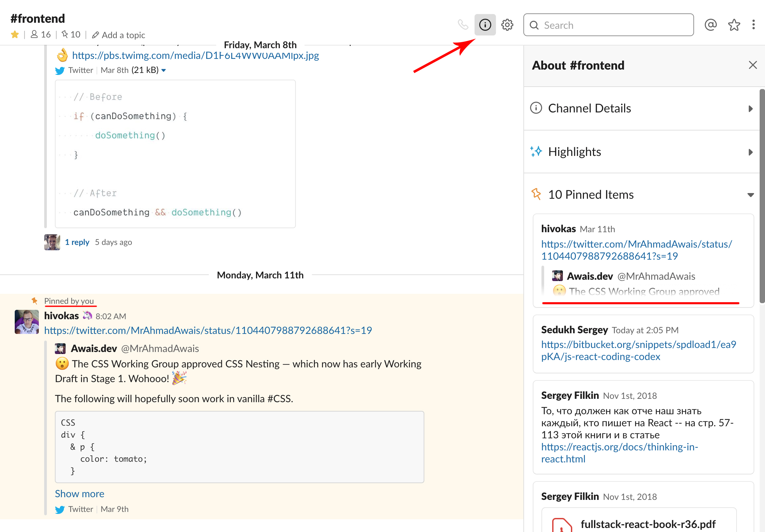Click the right panel scrollbar

click(762, 196)
